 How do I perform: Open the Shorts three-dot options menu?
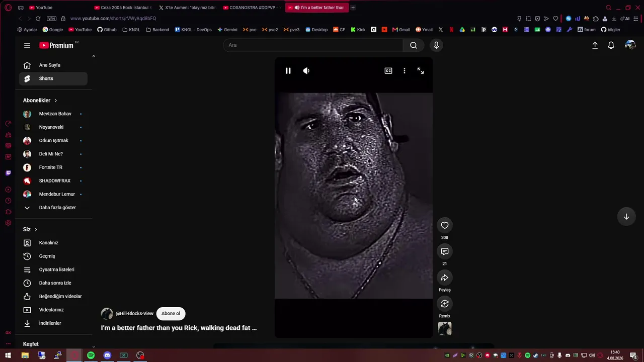[405, 71]
